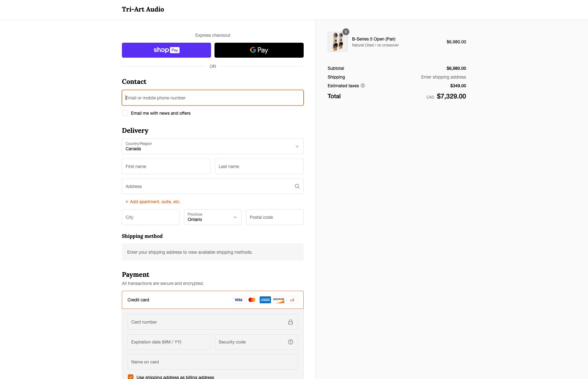Click the card number lock icon
Viewport: 588px width, 379px height.
291,322
